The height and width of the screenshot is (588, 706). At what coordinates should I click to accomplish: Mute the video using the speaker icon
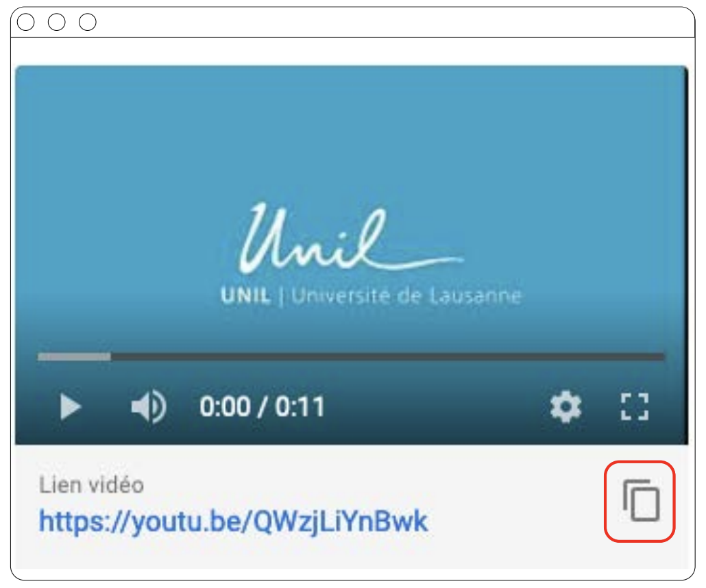tap(148, 406)
